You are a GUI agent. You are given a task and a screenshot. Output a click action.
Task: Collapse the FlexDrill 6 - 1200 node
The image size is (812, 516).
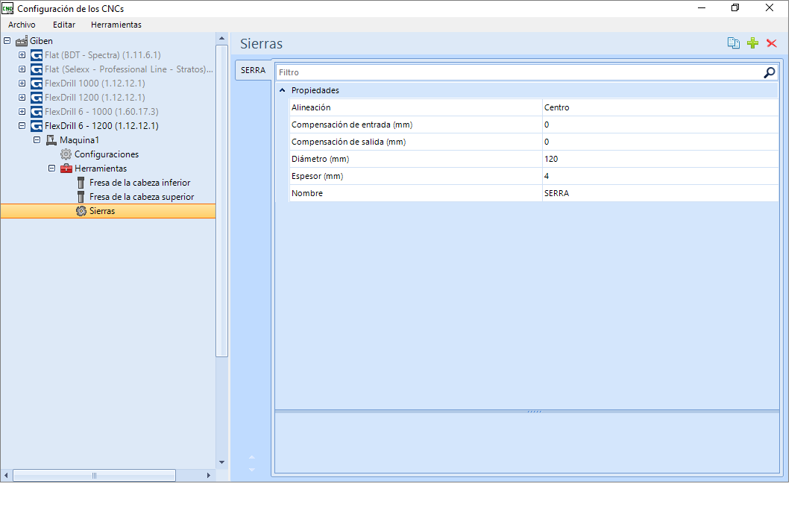22,125
